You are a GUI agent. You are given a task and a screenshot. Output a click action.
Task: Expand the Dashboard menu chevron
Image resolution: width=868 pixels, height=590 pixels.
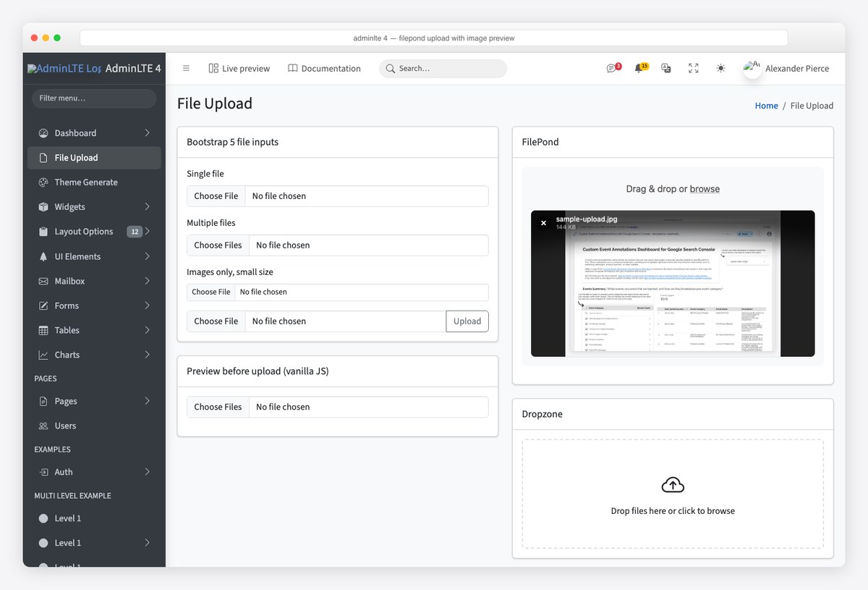pyautogui.click(x=147, y=133)
